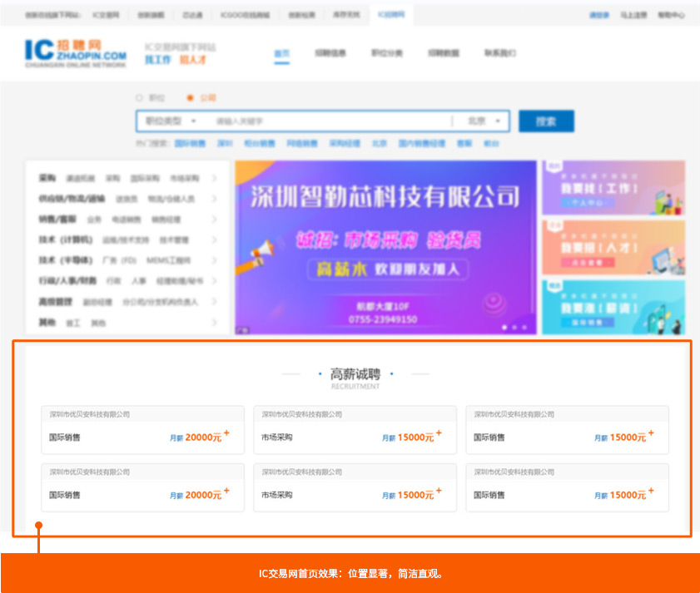Open the 帮助中心 help link
This screenshot has width=700, height=593.
coord(671,15)
